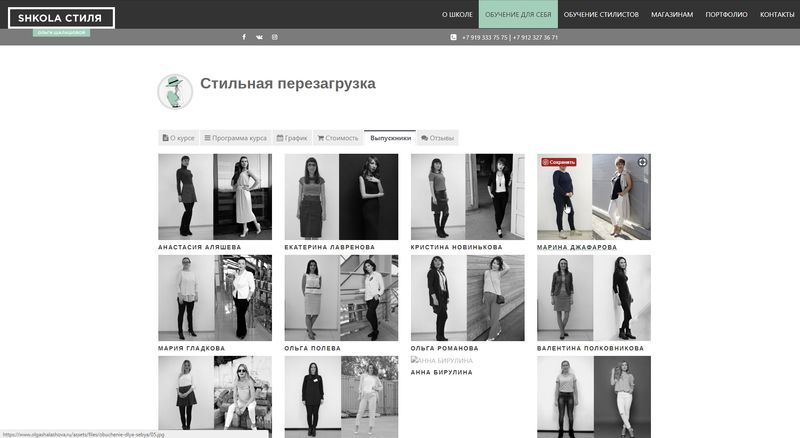Open Валентина Полковникова before-after photo
This screenshot has width=800, height=438.
[x=594, y=298]
